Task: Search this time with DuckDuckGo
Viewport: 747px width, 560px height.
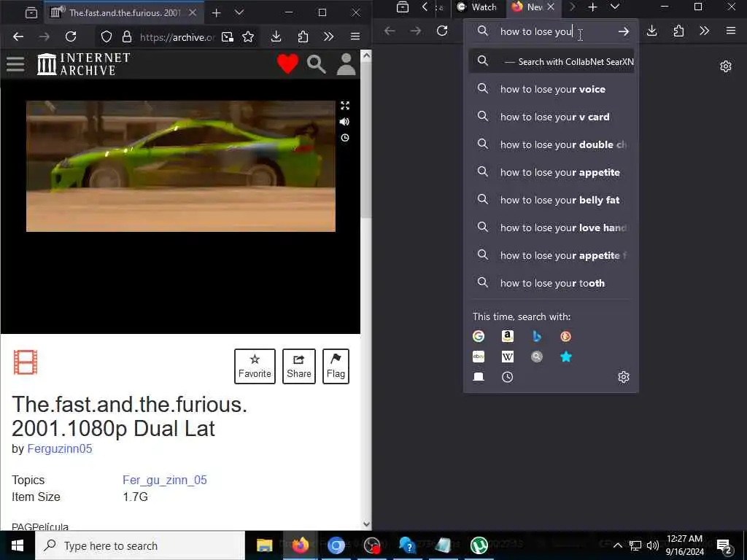Action: [565, 336]
